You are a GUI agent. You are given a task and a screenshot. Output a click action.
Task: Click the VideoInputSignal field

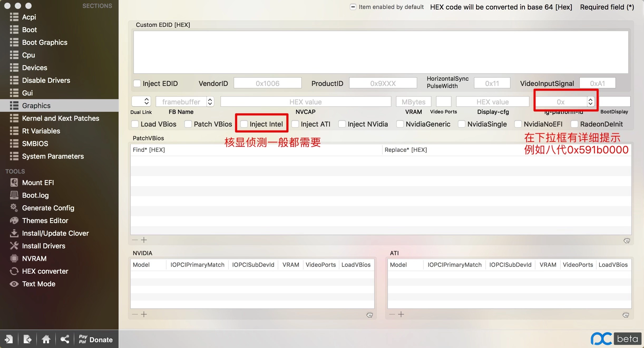click(597, 83)
